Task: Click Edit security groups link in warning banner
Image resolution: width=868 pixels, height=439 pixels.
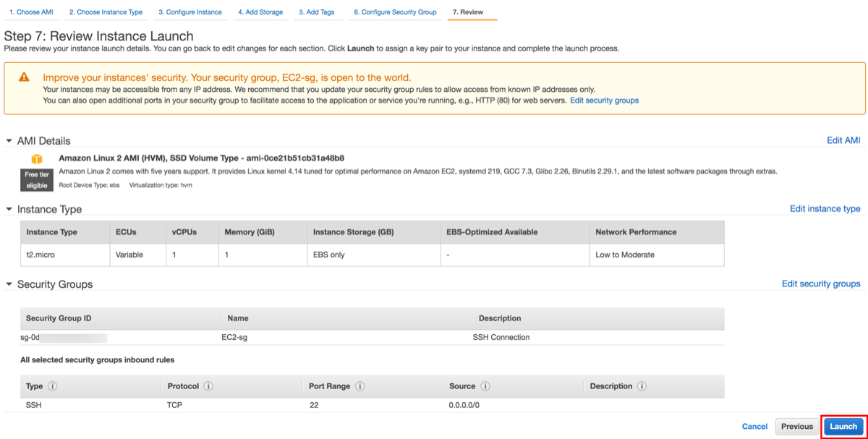Action: coord(604,101)
